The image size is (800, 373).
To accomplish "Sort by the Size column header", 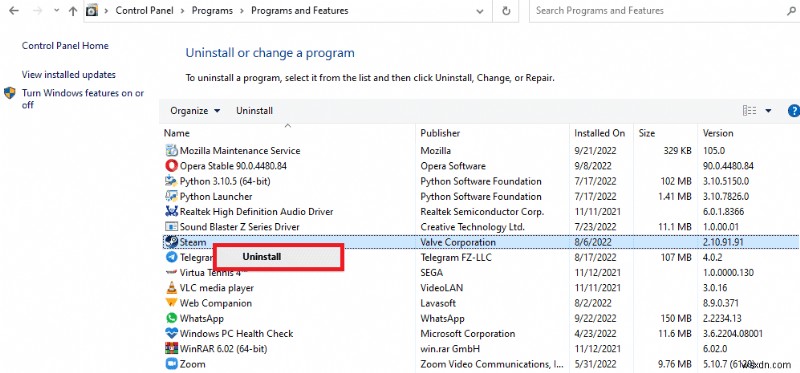I will click(646, 133).
